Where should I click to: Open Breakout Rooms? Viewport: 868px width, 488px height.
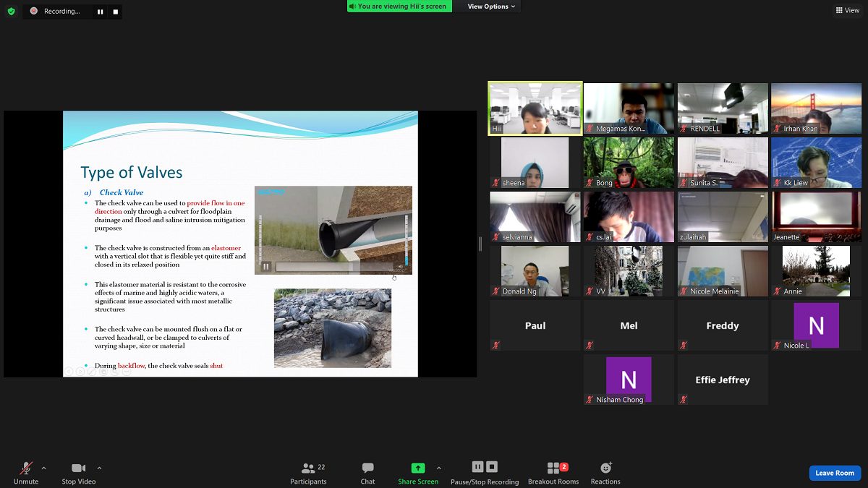click(x=553, y=473)
